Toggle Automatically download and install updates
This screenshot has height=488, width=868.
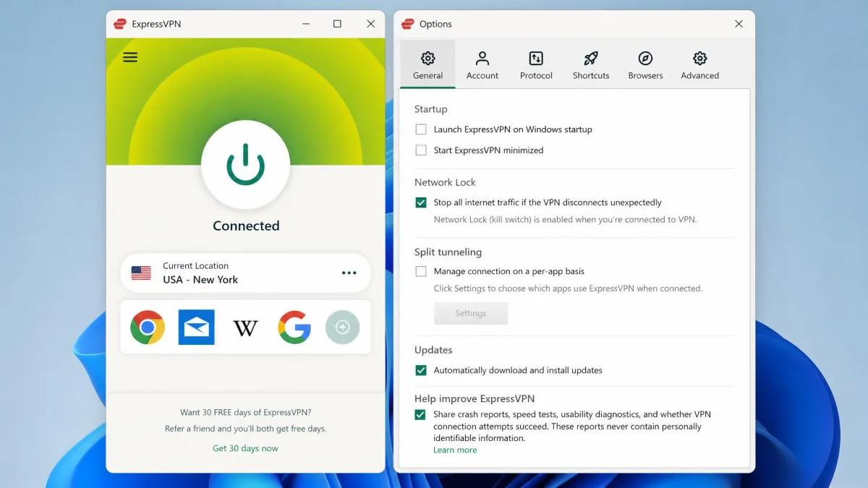click(421, 370)
